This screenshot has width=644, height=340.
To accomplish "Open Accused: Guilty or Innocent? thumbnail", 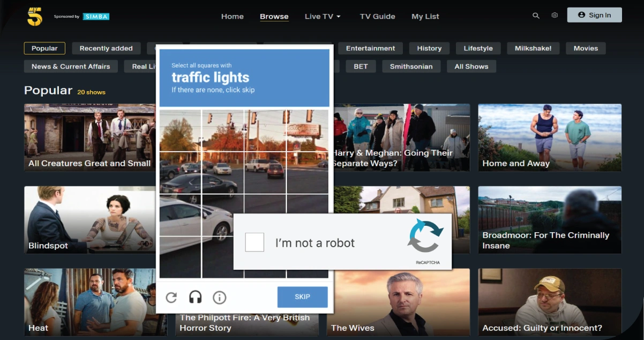I will point(550,302).
